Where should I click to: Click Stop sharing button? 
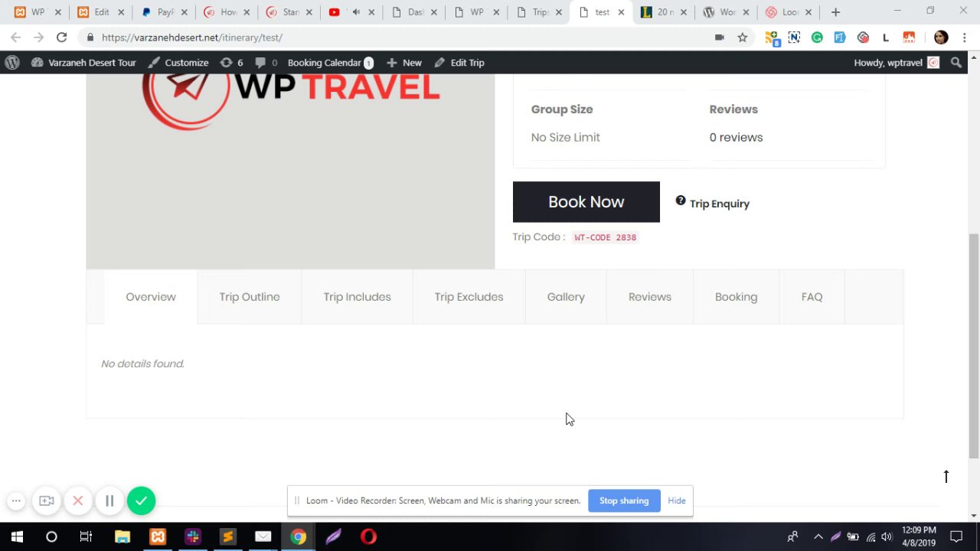[624, 500]
